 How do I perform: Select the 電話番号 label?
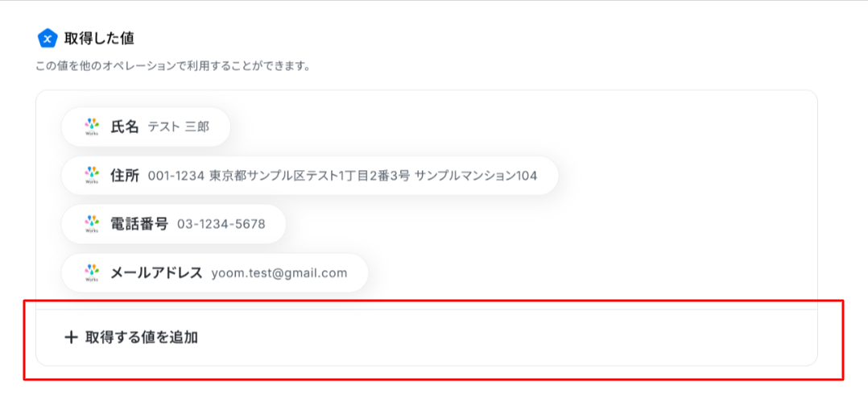139,224
